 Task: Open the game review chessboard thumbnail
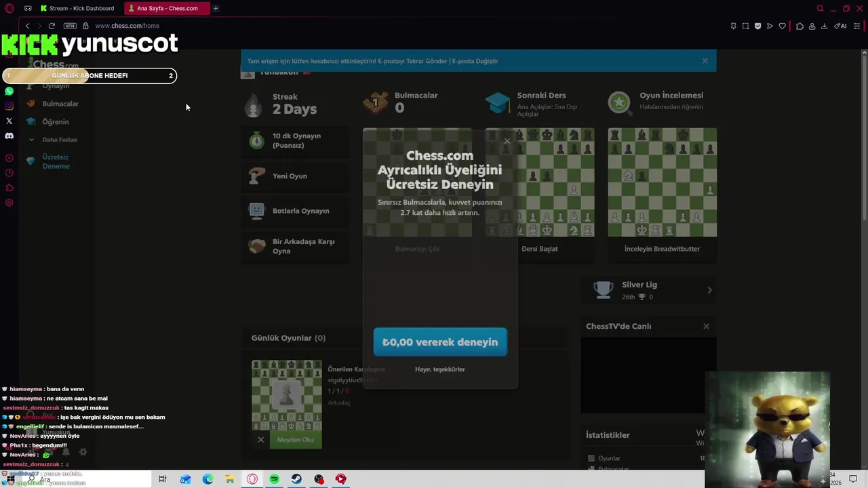pos(662,182)
